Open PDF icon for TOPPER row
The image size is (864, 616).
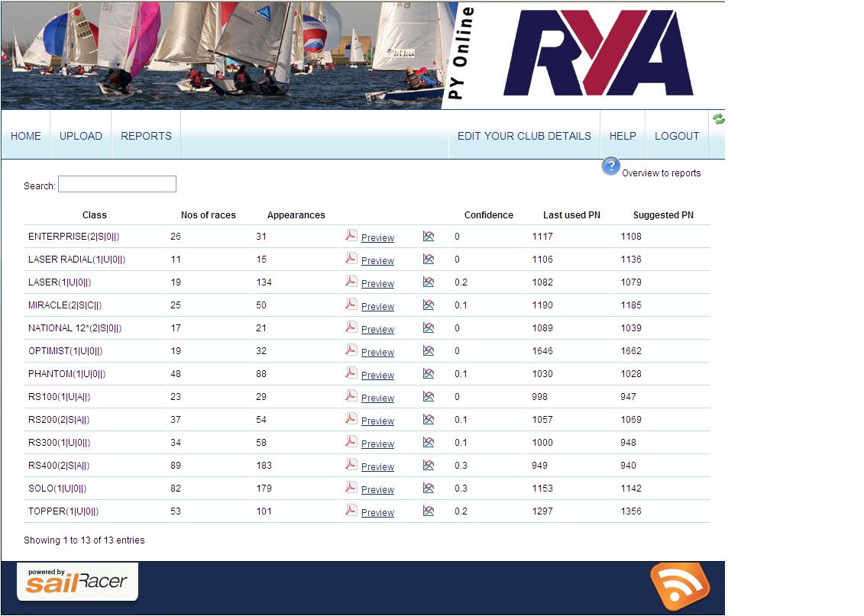click(x=351, y=511)
